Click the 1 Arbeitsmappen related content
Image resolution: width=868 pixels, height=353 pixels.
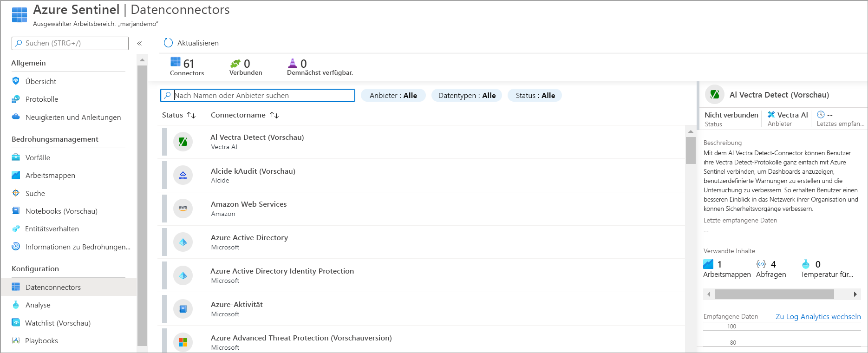(727, 269)
